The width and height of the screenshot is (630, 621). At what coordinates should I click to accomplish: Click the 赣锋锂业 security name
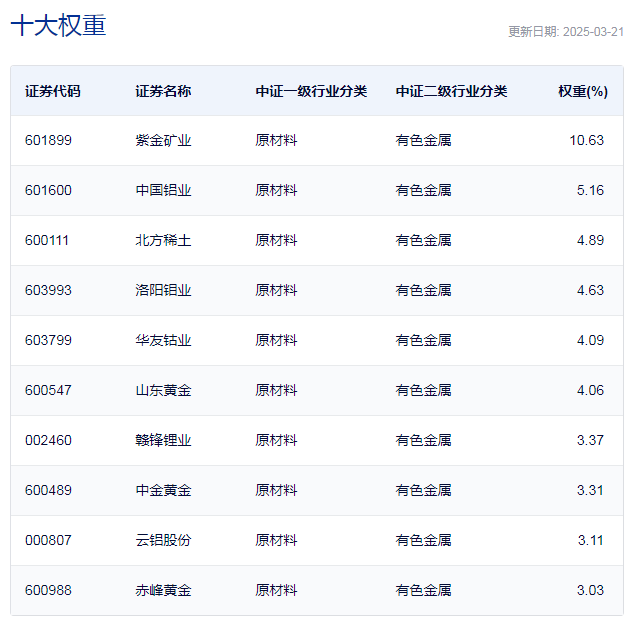pos(163,440)
